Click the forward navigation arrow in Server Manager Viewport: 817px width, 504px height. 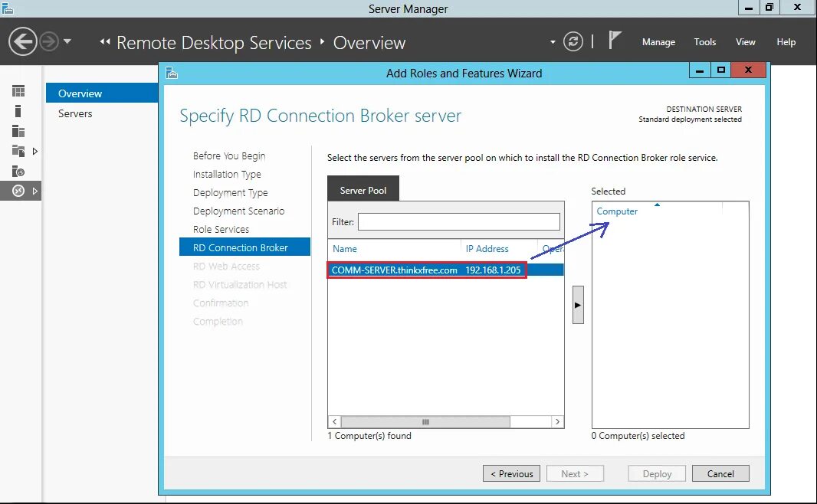click(49, 41)
